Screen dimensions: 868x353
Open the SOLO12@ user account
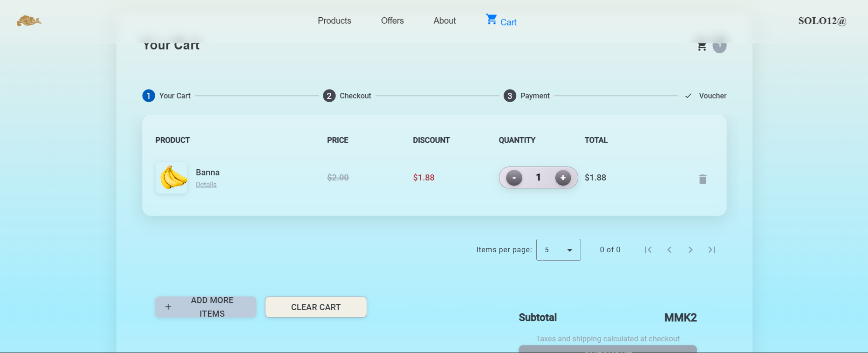click(x=822, y=21)
